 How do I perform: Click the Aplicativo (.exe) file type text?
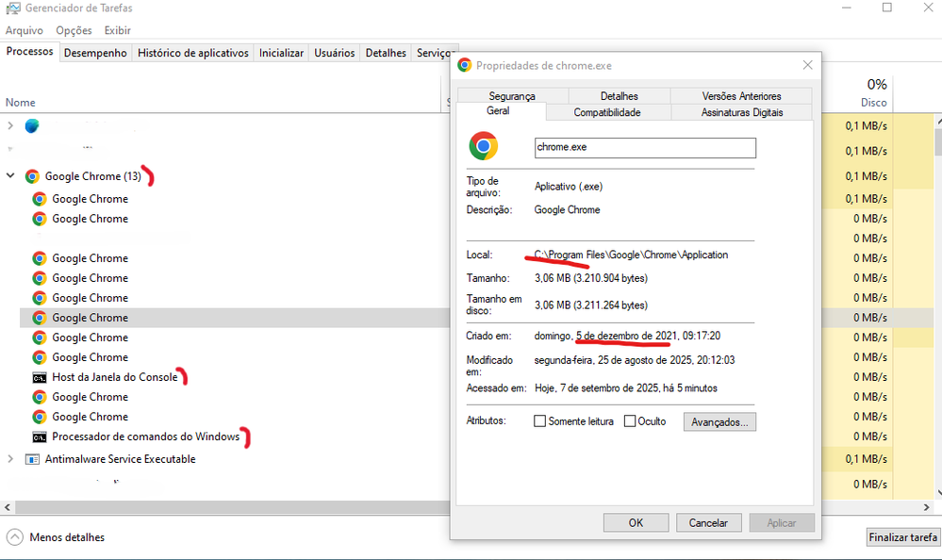[x=569, y=187]
